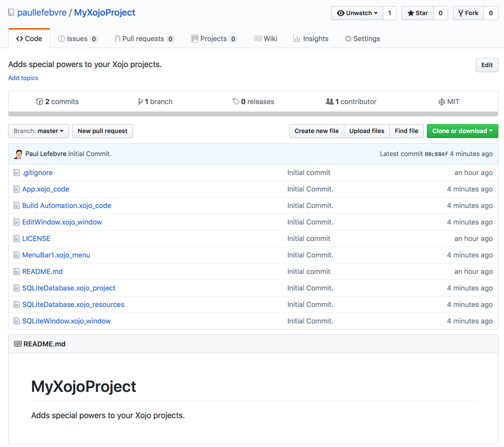Image resolution: width=504 pixels, height=447 pixels.
Task: Click the repository book icon beside paullefebvre
Action: pos(11,12)
